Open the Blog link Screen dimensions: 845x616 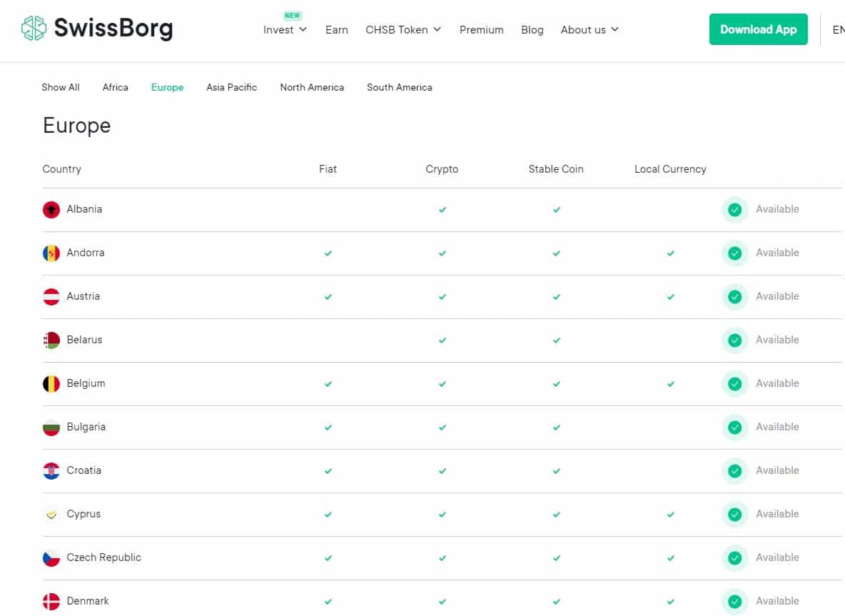point(532,30)
